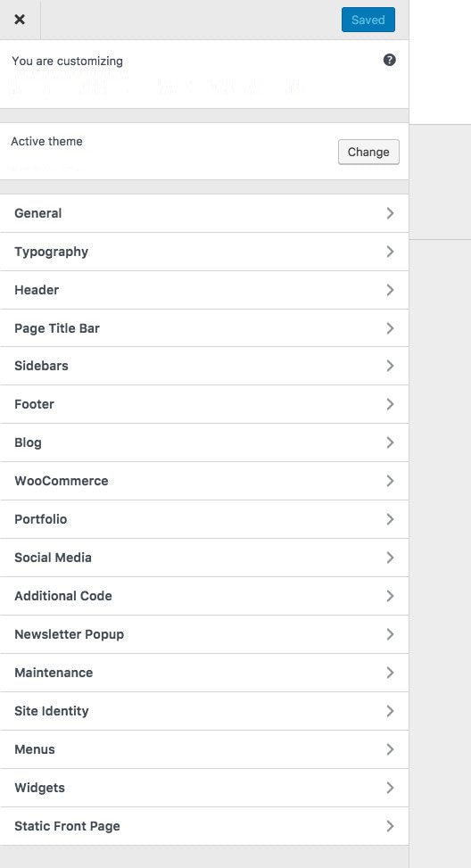The height and width of the screenshot is (868, 471).
Task: Open the Menus section
Action: click(204, 749)
